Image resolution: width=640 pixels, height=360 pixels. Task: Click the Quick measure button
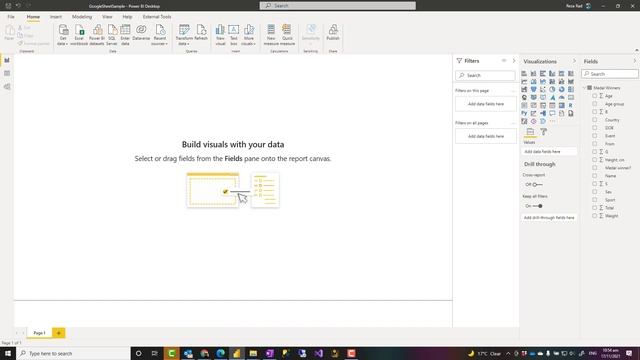287,35
